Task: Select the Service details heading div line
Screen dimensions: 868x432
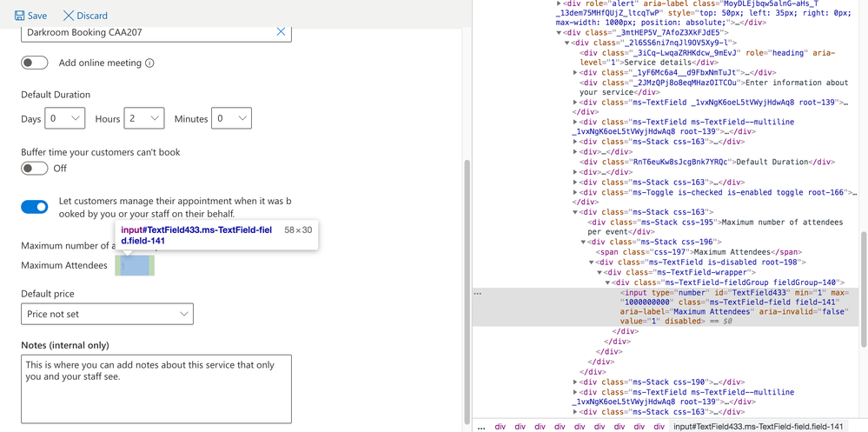Action: (x=707, y=57)
